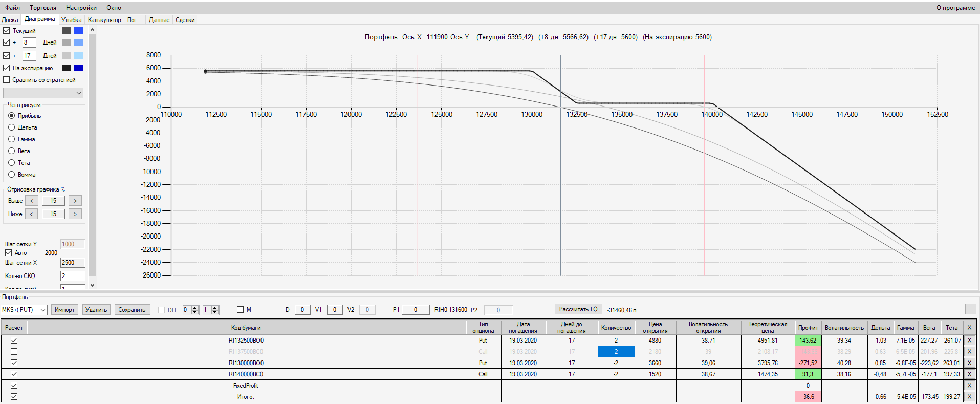Remove the RI137500BC0 row using its X button
The image size is (980, 404).
[969, 352]
